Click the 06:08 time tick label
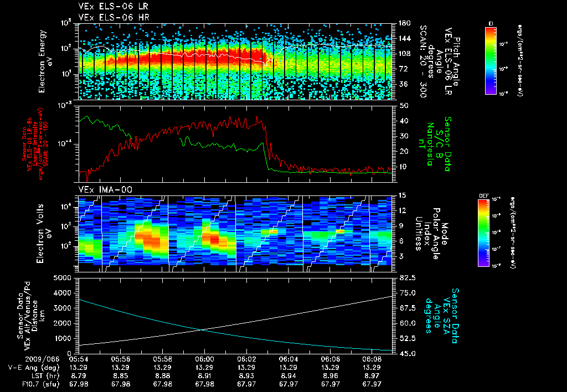 point(372,359)
